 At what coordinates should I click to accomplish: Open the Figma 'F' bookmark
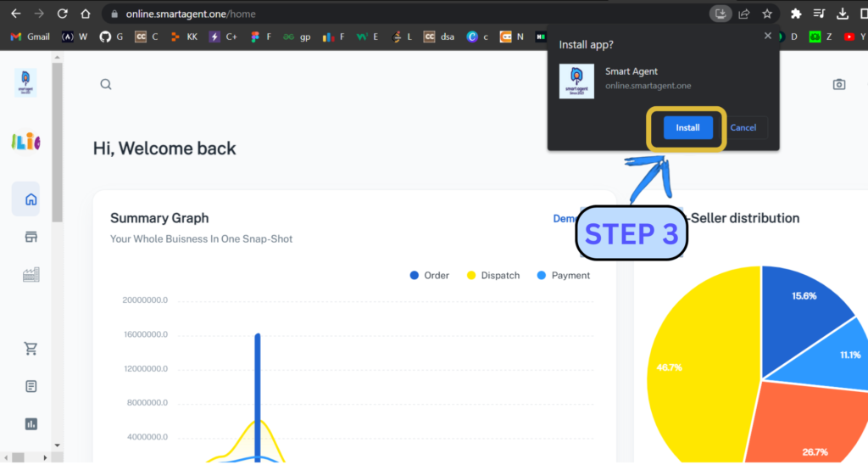tap(261, 36)
